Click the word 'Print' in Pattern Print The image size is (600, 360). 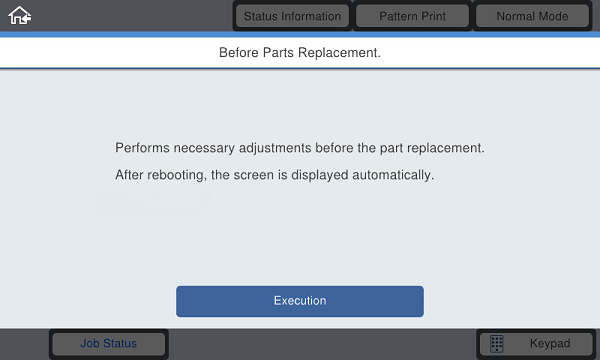[x=433, y=16]
